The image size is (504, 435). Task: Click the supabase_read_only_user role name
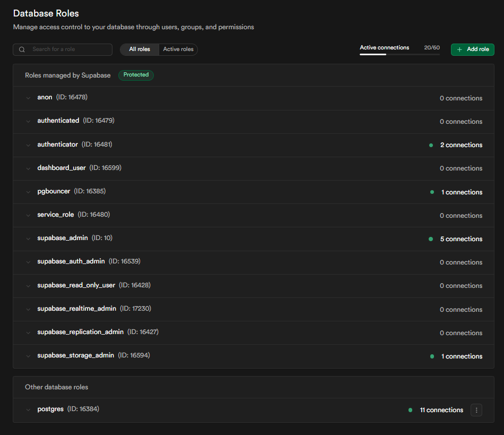tap(76, 285)
